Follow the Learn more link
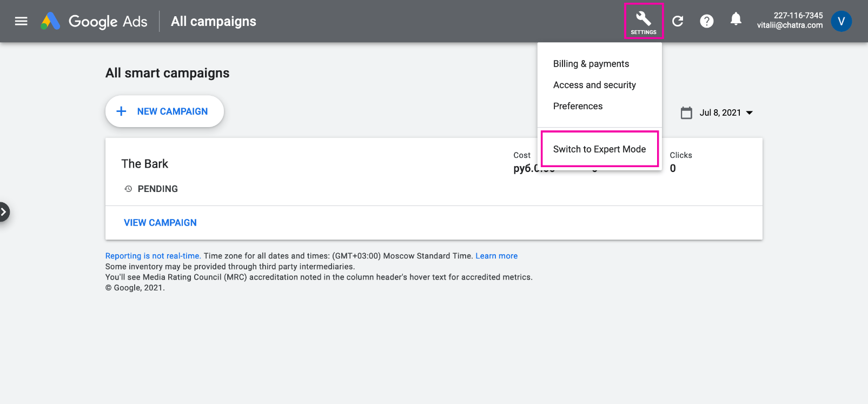 click(x=496, y=256)
